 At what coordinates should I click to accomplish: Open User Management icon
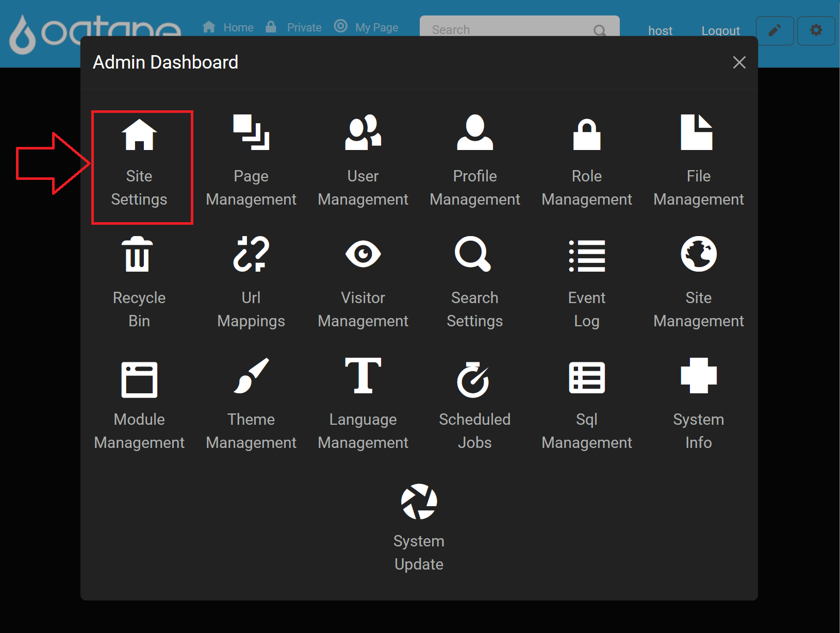click(x=363, y=132)
